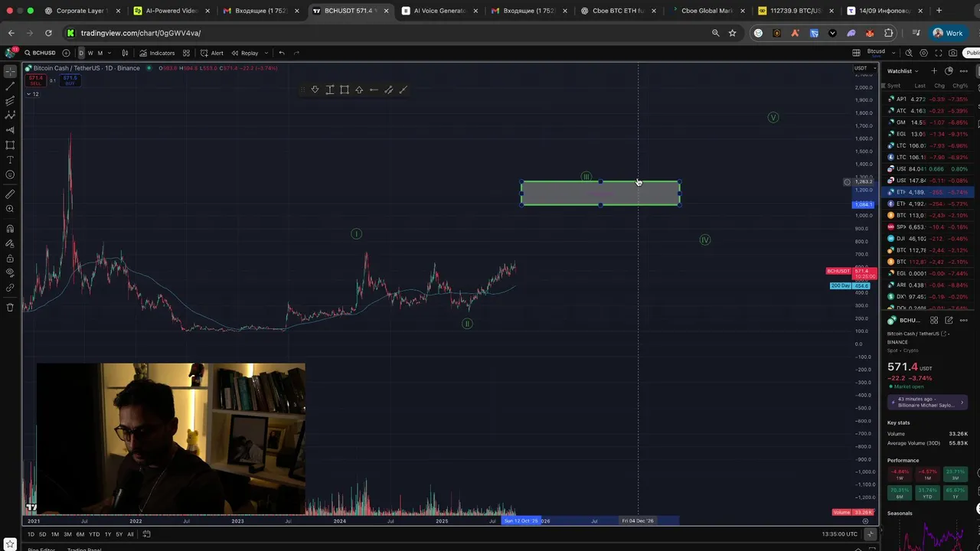Select the D daily timeframe
980x551 pixels.
pyautogui.click(x=81, y=53)
